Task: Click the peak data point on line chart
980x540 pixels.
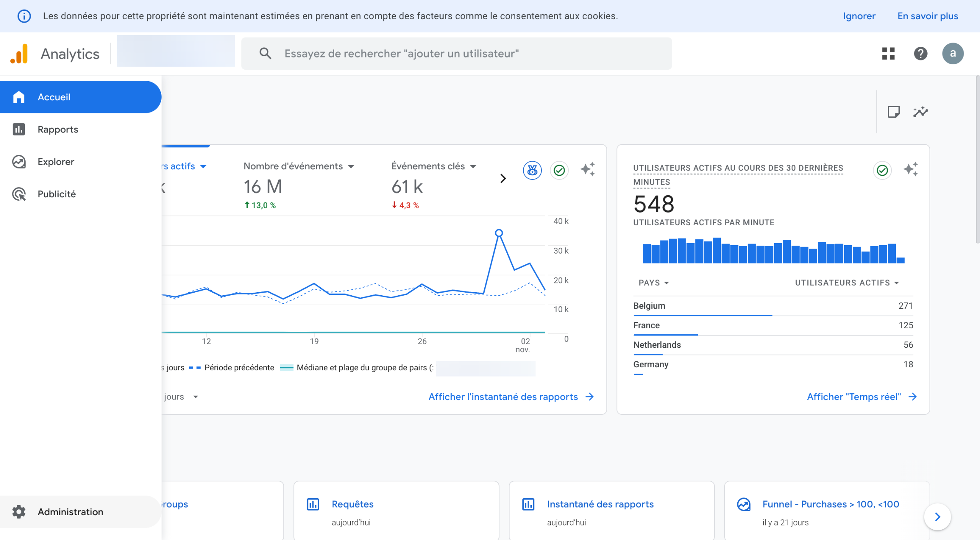Action: 499,233
